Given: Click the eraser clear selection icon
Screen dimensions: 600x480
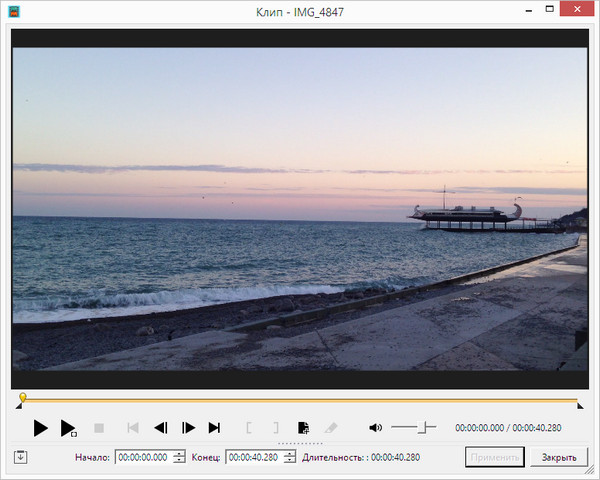Looking at the screenshot, I should click(332, 428).
